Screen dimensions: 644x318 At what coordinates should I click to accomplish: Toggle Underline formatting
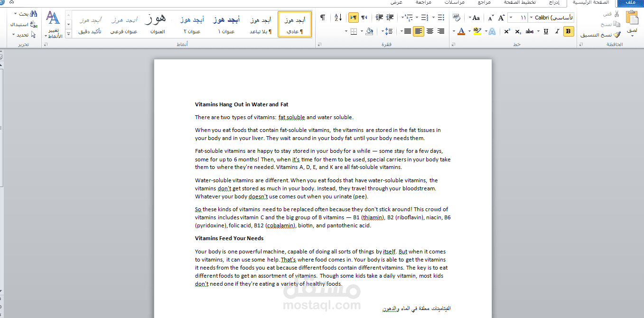click(x=546, y=31)
